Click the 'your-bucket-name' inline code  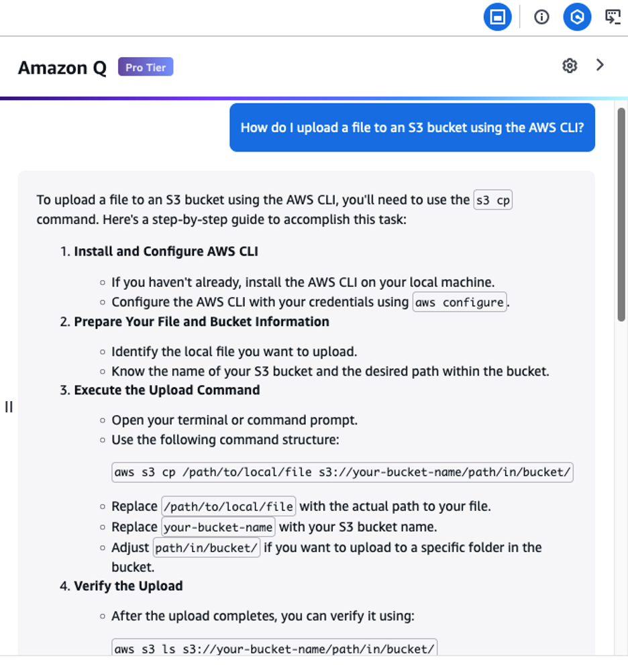(218, 526)
